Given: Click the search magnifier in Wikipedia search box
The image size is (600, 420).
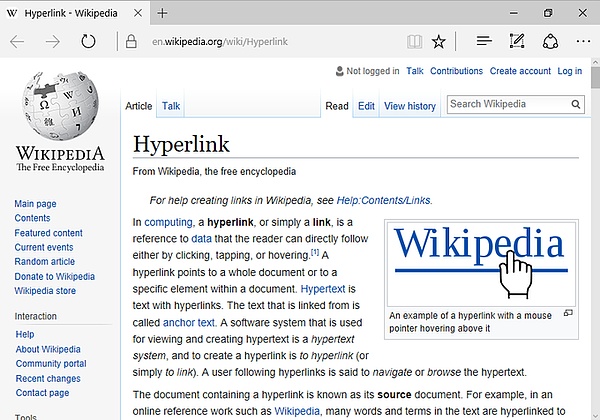Looking at the screenshot, I should [x=575, y=104].
